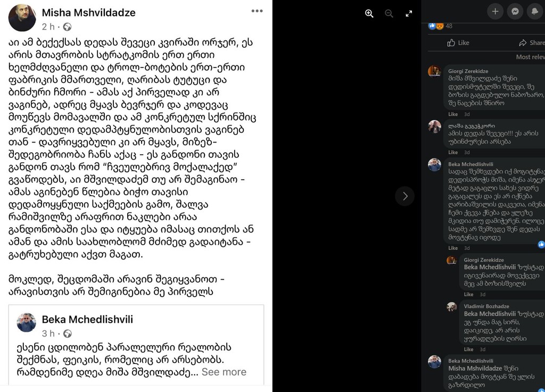545x392 pixels.
Task: Expand the shared post via See more
Action: 224,372
